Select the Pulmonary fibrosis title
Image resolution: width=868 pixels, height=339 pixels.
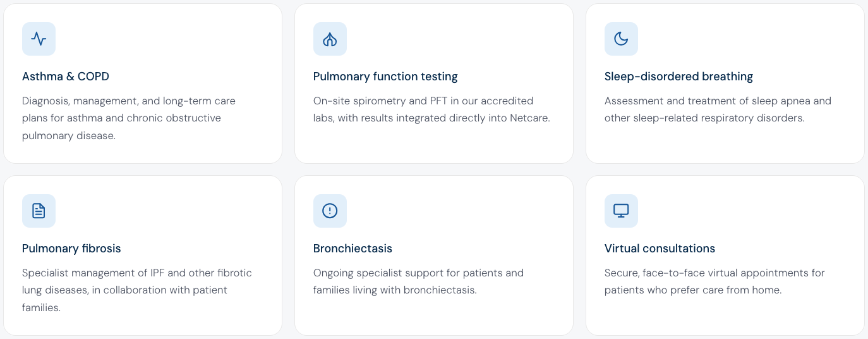click(x=71, y=249)
